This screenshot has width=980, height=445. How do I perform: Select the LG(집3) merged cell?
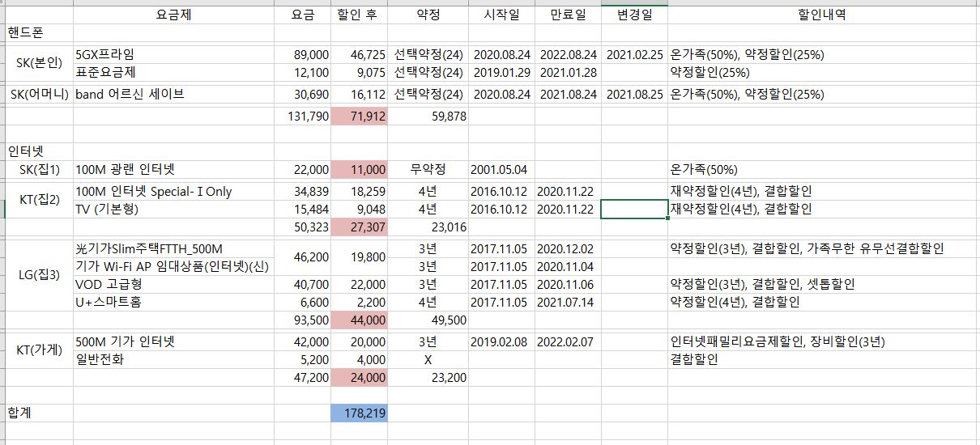click(x=38, y=275)
